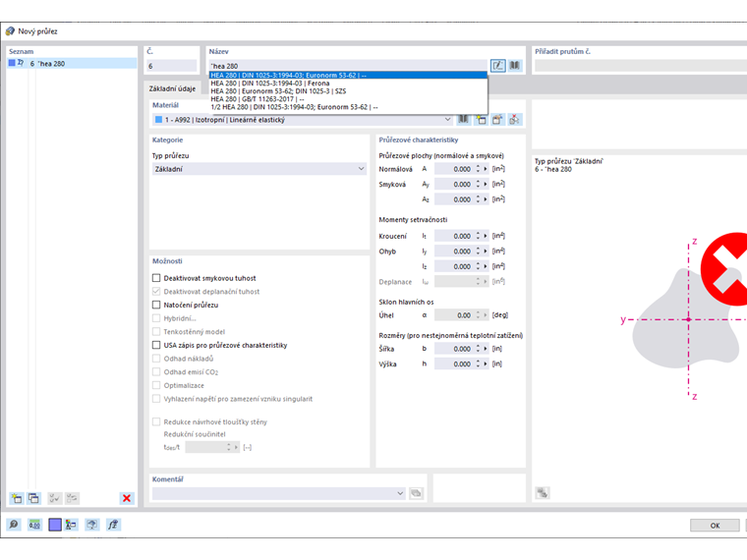Click the Ohyb Iy spinner stepper

[x=478, y=251]
